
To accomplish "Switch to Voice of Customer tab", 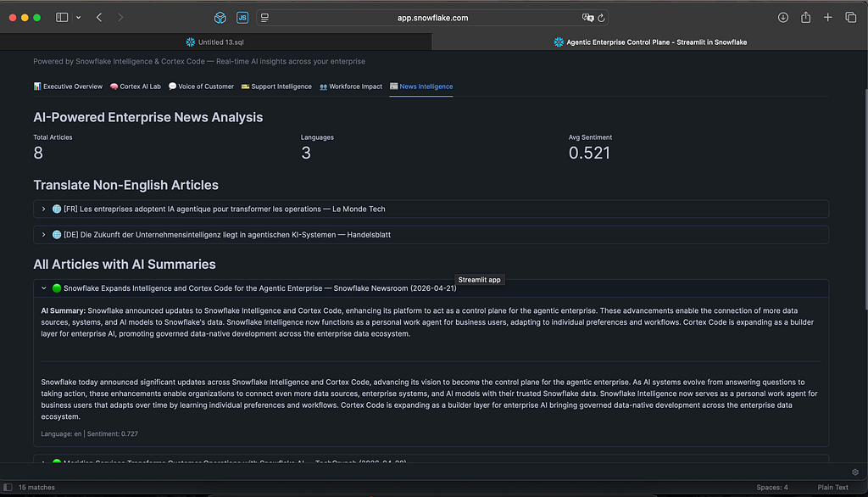I will (x=201, y=87).
